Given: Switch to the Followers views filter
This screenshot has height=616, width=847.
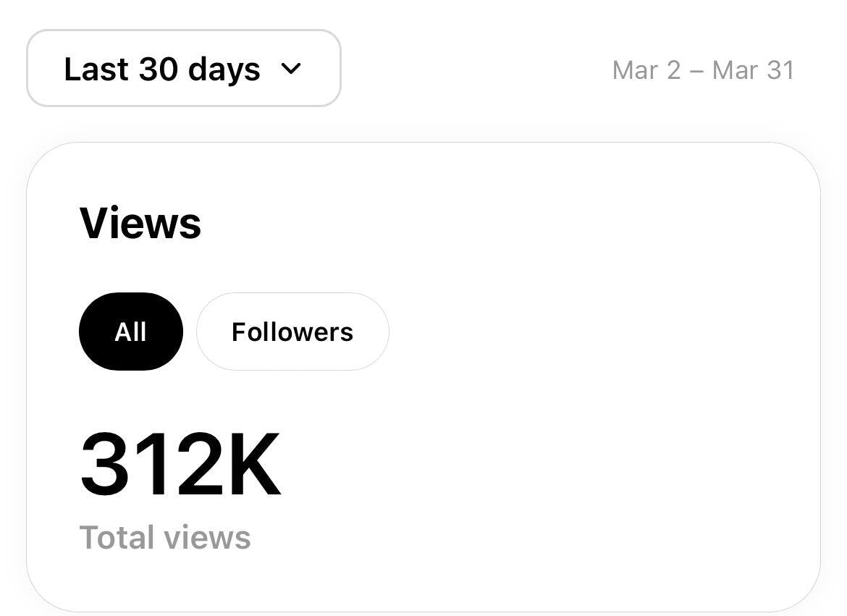Looking at the screenshot, I should [x=292, y=332].
